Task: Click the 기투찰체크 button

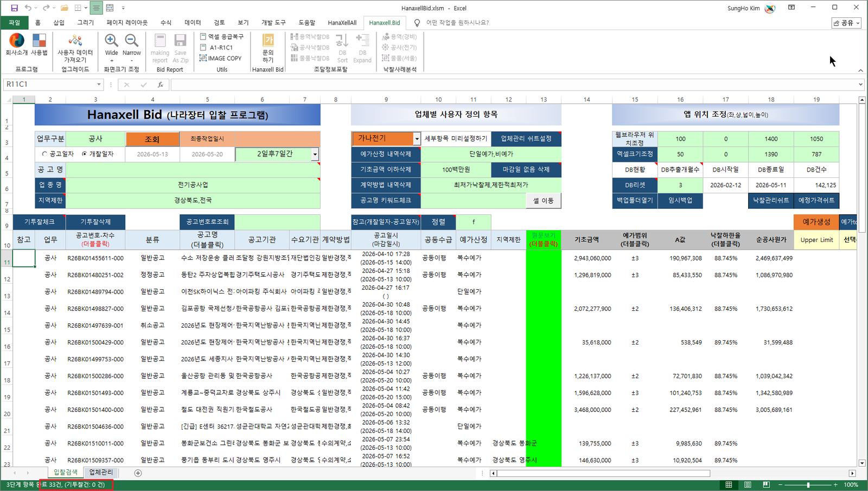Action: tap(39, 222)
